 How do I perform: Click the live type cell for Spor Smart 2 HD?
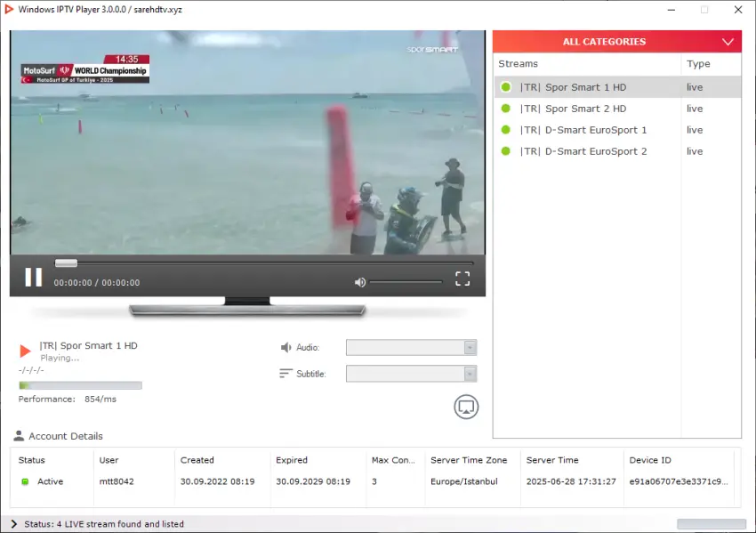pyautogui.click(x=695, y=109)
